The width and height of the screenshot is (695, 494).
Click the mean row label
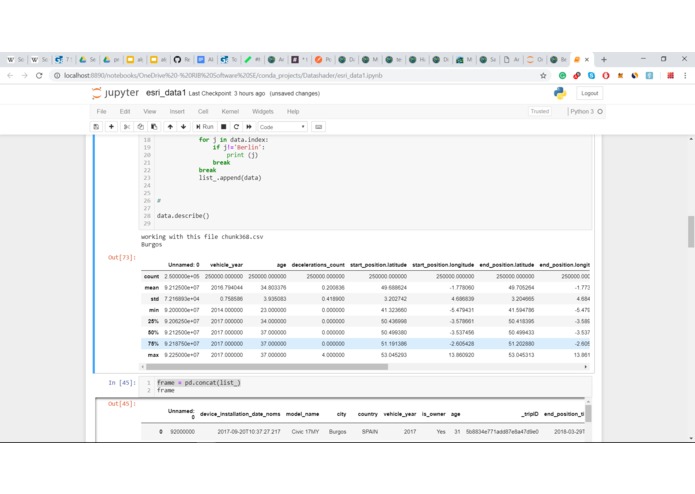[152, 288]
